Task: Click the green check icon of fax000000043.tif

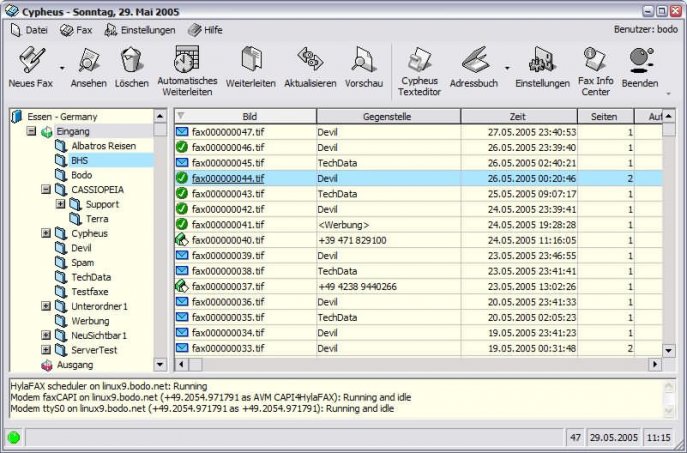Action: (x=182, y=193)
